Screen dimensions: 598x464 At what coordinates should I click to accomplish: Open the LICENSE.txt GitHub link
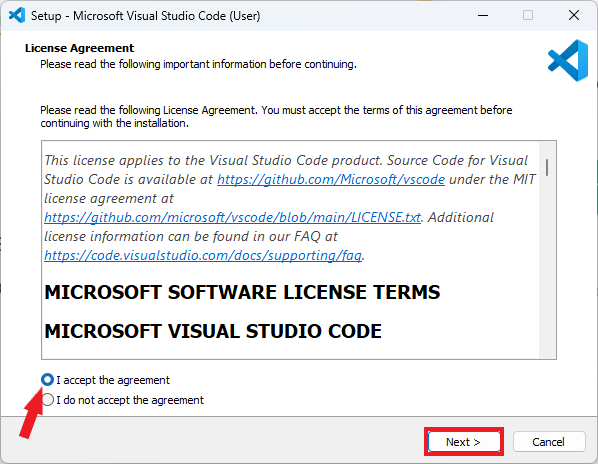232,217
